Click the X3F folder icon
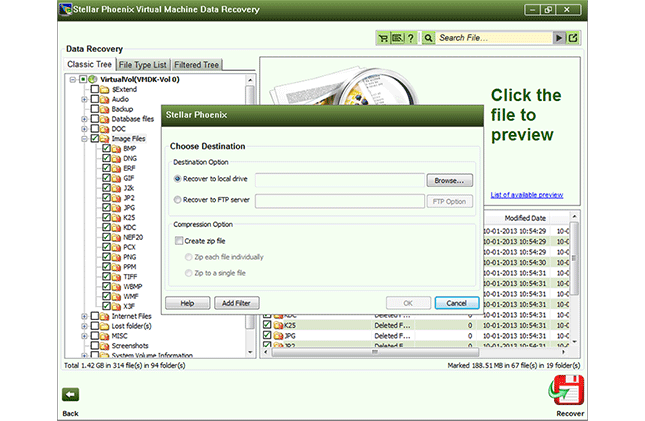This screenshot has height=421, width=645. pos(116,306)
